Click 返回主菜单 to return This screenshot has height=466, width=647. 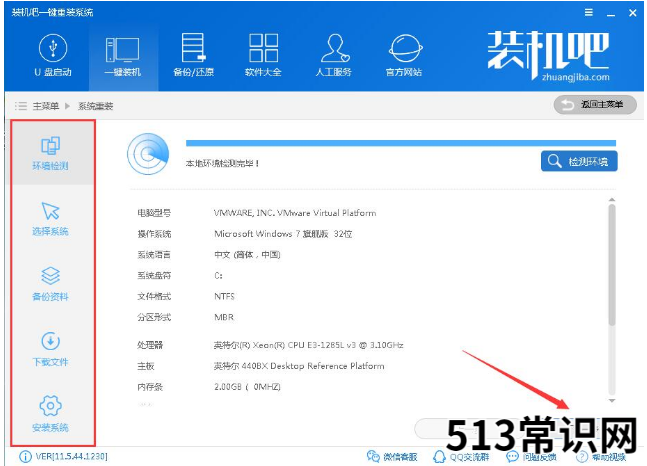coord(595,105)
